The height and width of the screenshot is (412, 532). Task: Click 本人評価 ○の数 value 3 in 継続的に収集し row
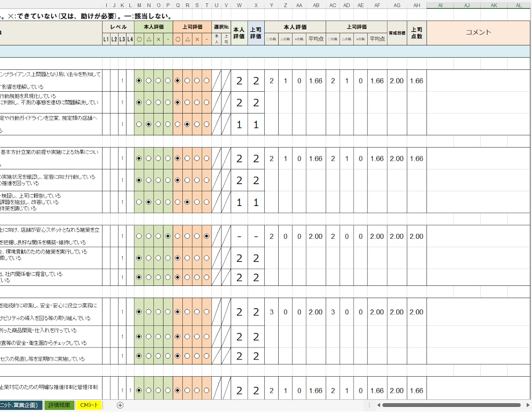[272, 312]
